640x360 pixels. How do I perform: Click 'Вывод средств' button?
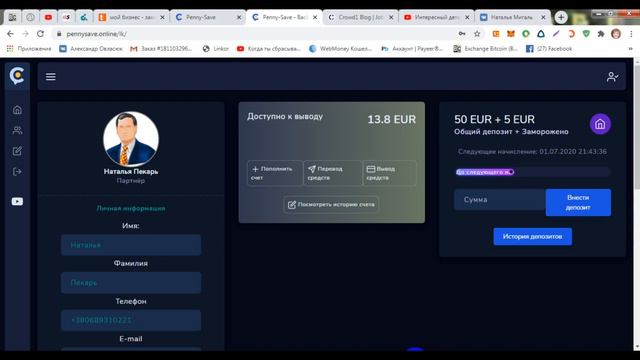coord(390,173)
